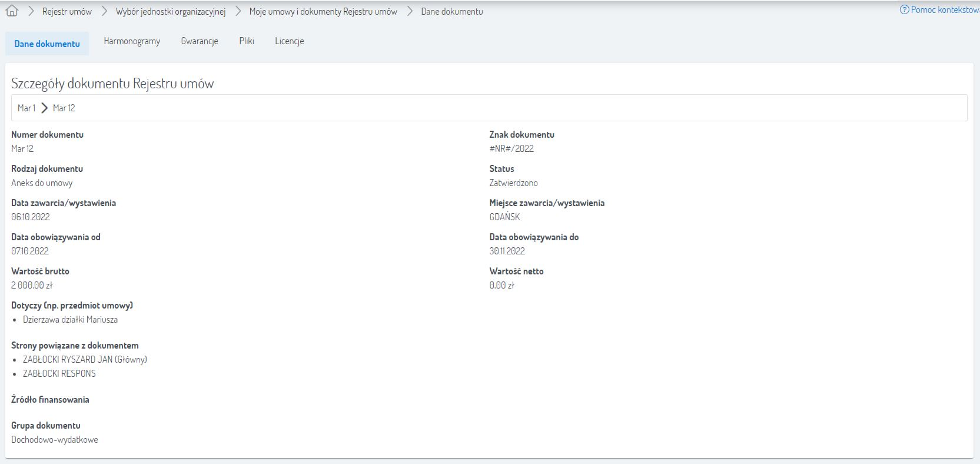Image resolution: width=980 pixels, height=464 pixels.
Task: Open Wybór jednostki organizacyjnej breadcrumb
Action: pos(171,12)
